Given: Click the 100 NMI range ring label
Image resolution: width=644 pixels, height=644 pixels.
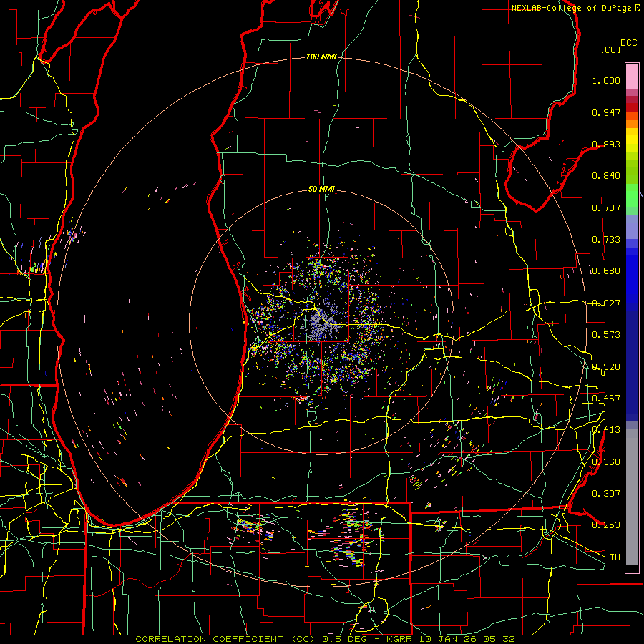Looking at the screenshot, I should 321,57.
